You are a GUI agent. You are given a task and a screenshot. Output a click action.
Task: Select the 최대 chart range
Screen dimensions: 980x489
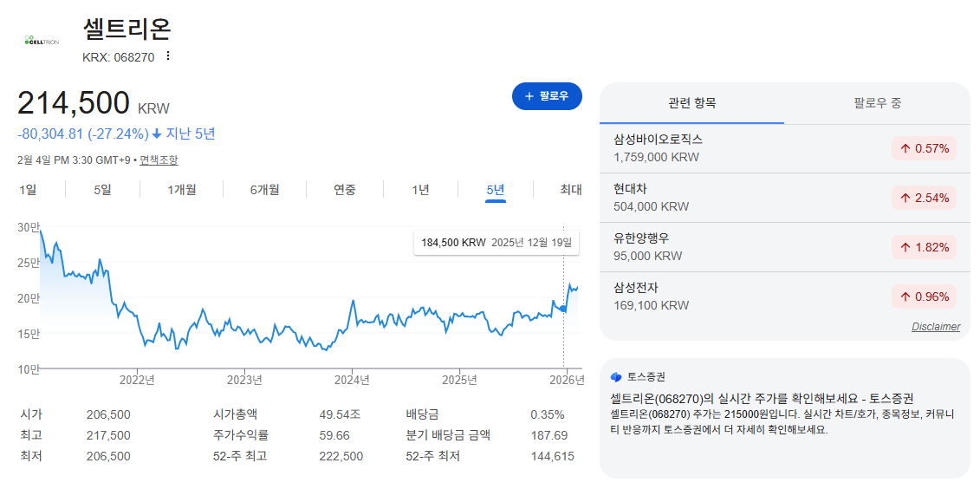(571, 190)
